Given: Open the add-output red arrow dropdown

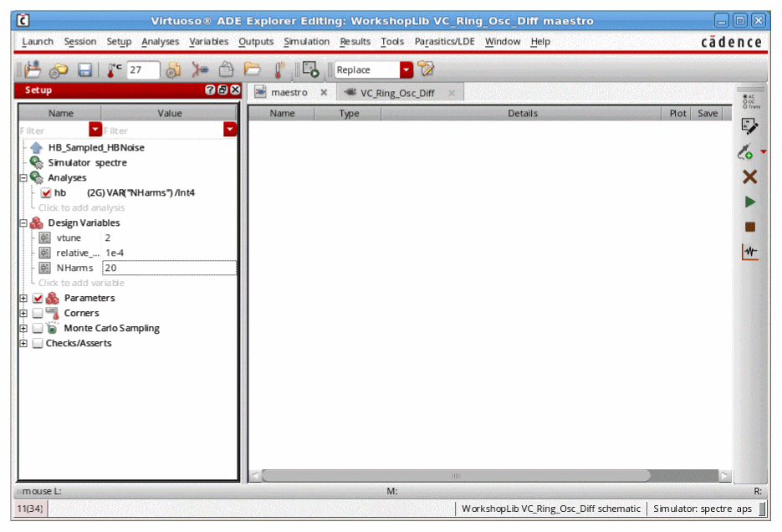Looking at the screenshot, I should click(x=763, y=151).
